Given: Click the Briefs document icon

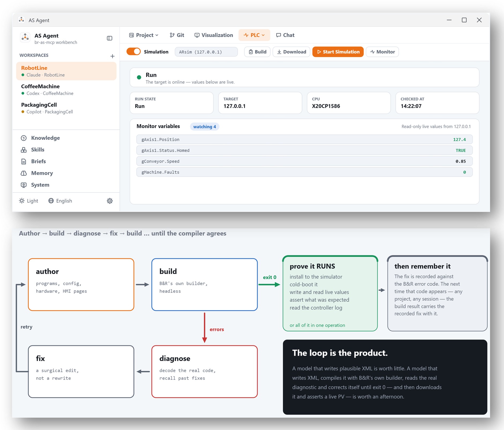Looking at the screenshot, I should [x=24, y=161].
